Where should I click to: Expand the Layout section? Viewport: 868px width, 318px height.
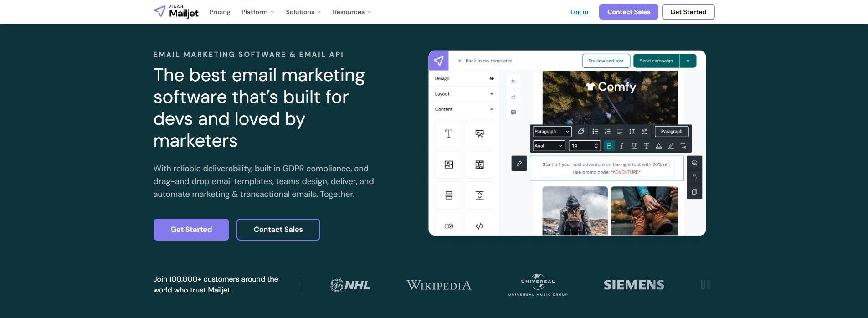pyautogui.click(x=464, y=94)
